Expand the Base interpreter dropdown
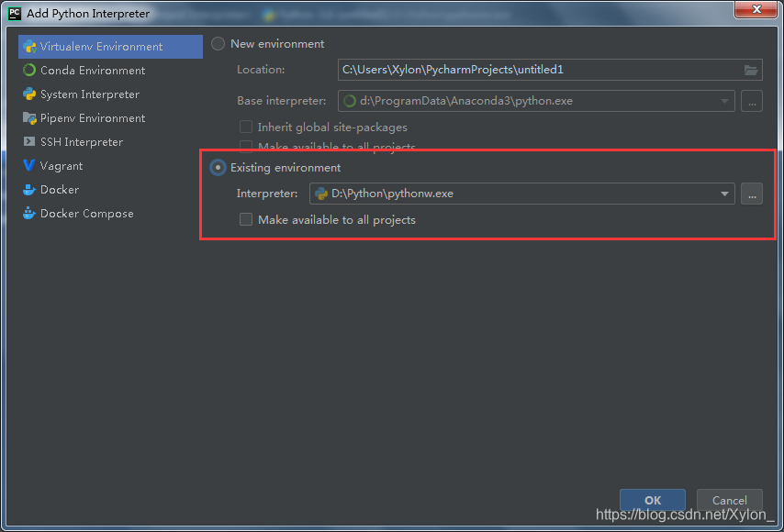 [724, 101]
